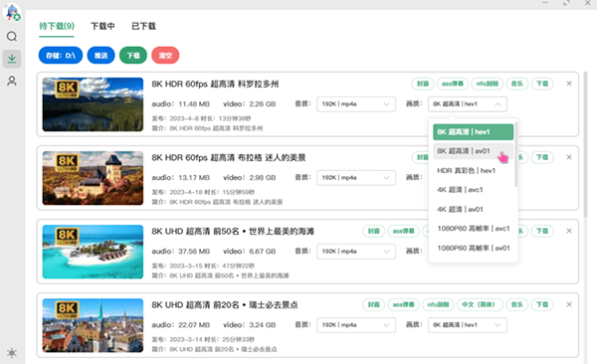Screen dimensions: 597x364
Task: Open the downloads page sidebar icon
Action: (x=12, y=59)
